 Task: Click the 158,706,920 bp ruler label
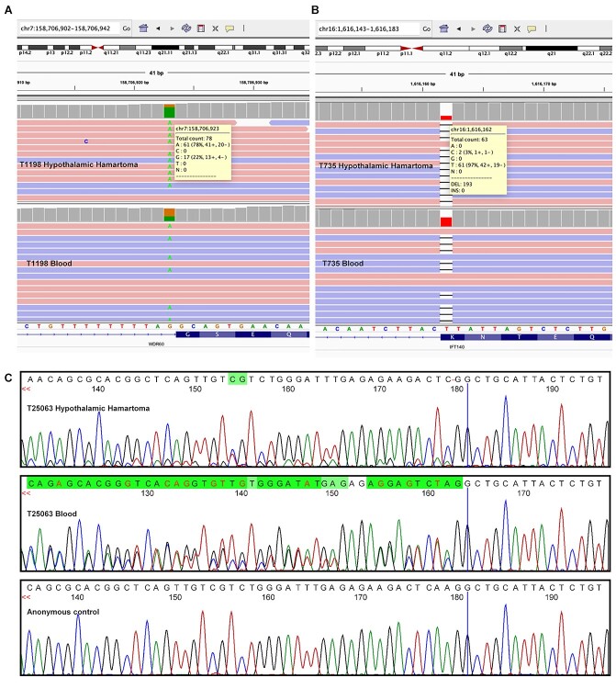click(x=134, y=82)
